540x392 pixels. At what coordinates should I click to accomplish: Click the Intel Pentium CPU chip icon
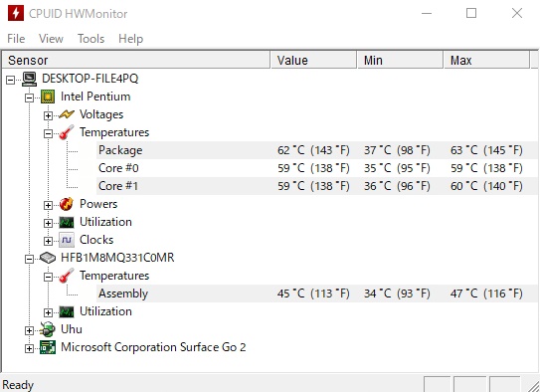click(x=48, y=97)
